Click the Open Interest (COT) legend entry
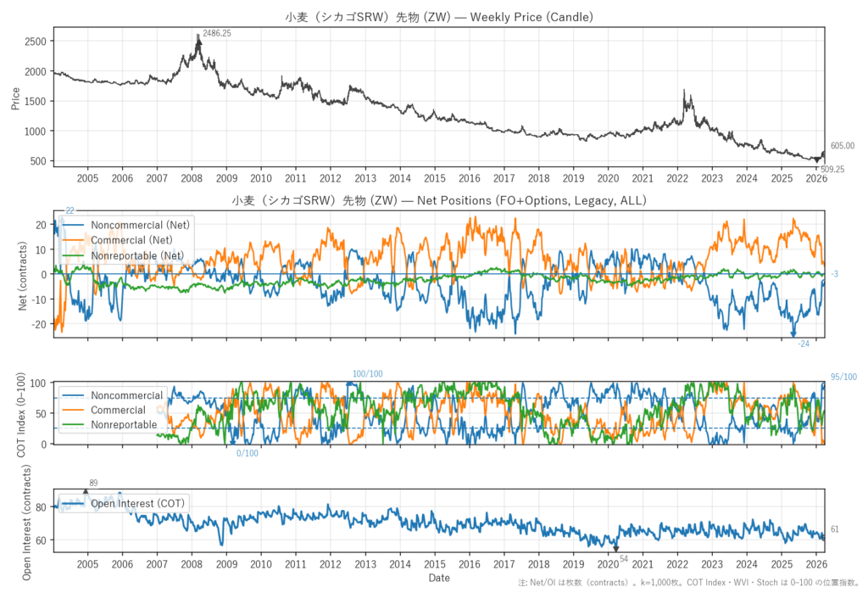Viewport: 868px width, 593px height. [x=137, y=503]
